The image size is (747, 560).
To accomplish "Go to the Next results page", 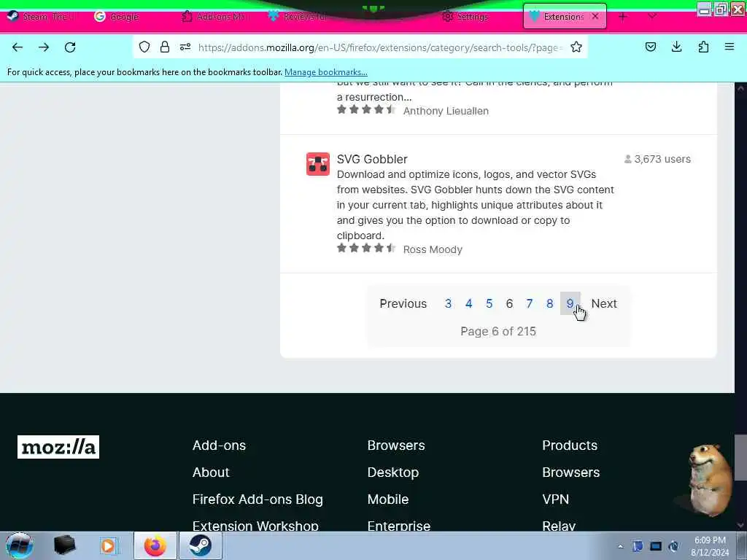I will pos(604,304).
